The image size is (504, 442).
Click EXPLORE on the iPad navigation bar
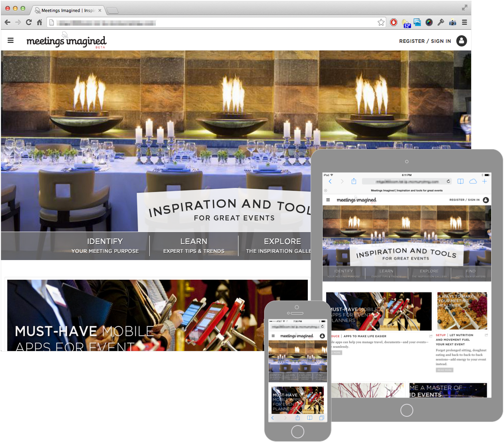pyautogui.click(x=429, y=273)
